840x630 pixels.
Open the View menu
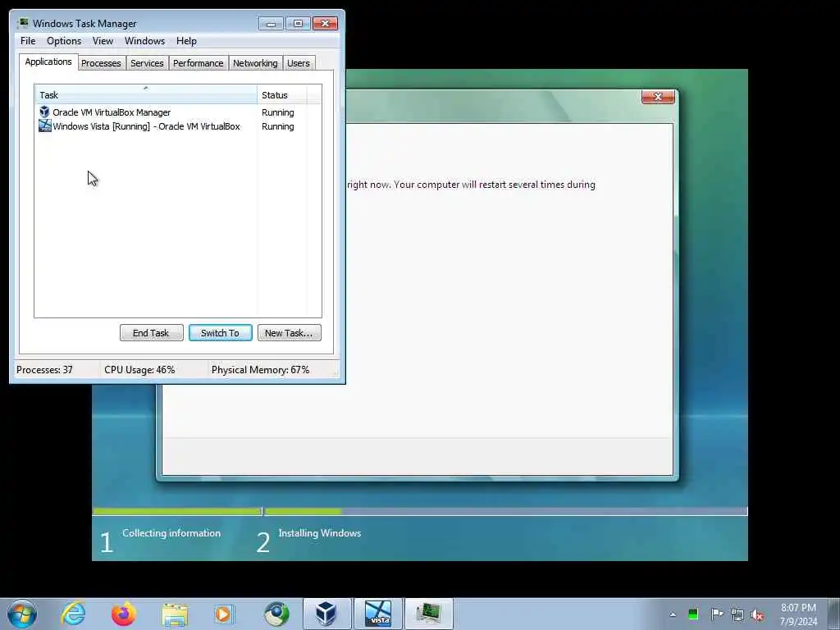pos(103,41)
